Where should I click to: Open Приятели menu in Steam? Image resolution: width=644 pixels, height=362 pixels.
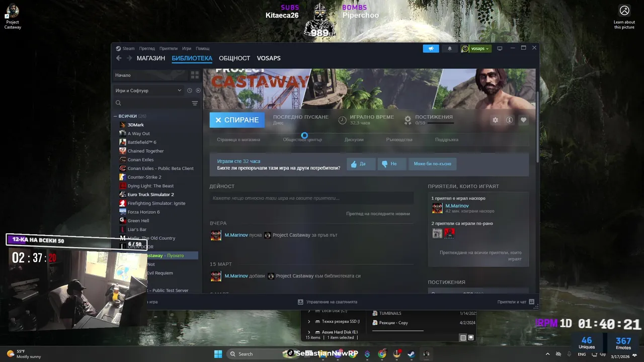[x=169, y=49]
